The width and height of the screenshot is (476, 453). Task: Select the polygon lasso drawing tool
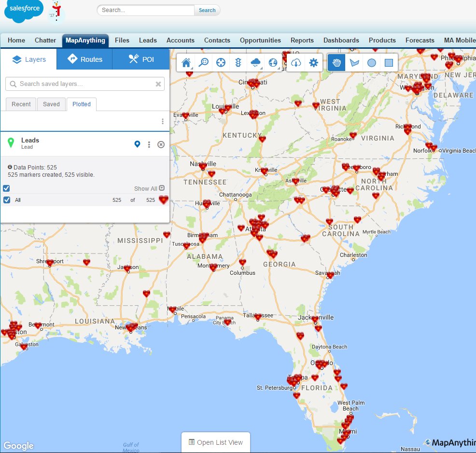point(354,63)
